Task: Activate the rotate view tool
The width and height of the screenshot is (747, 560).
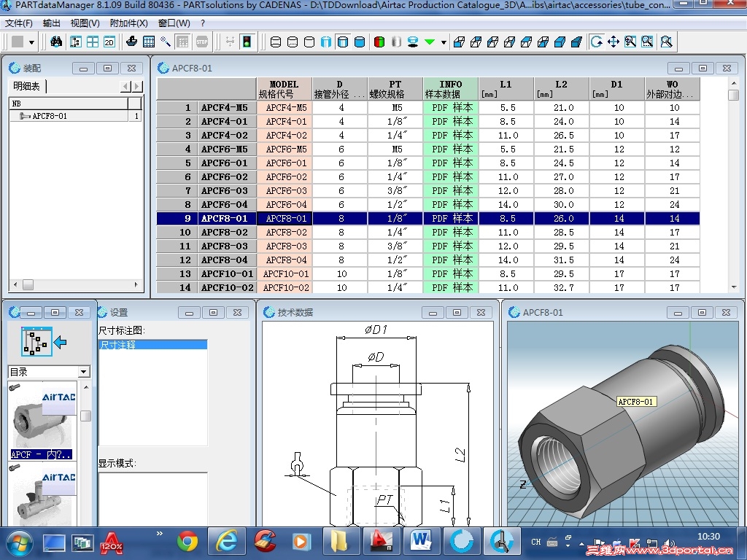Action: [596, 42]
